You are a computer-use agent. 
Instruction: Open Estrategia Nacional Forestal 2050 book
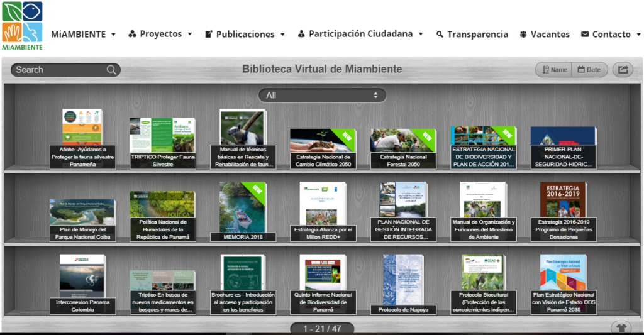click(x=403, y=148)
